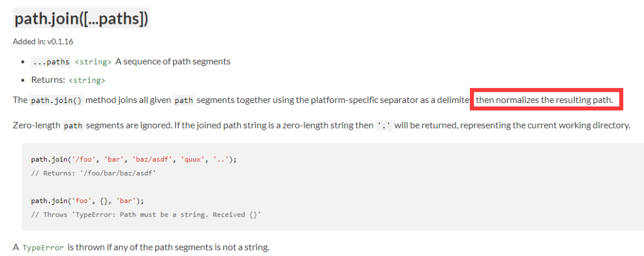Click the inline path code after Zero-length
The height and width of the screenshot is (256, 644).
pos(73,126)
